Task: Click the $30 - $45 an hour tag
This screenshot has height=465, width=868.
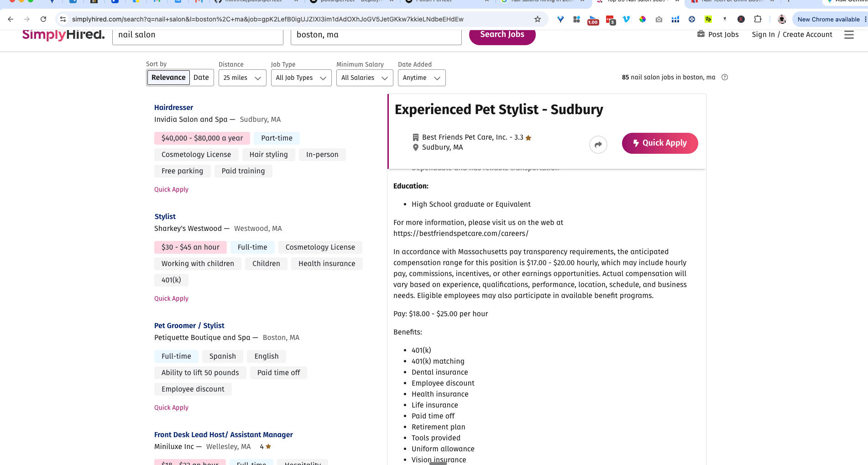Action: point(190,247)
